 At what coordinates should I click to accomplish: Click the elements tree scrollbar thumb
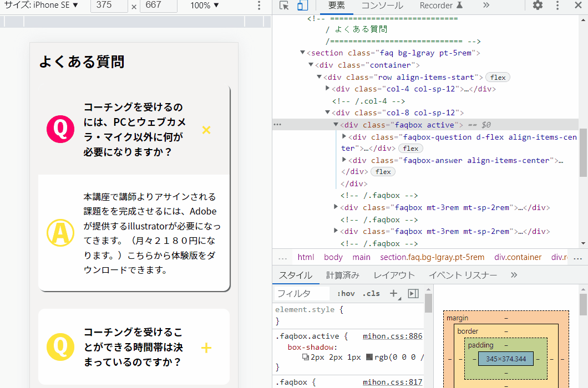tap(583, 152)
